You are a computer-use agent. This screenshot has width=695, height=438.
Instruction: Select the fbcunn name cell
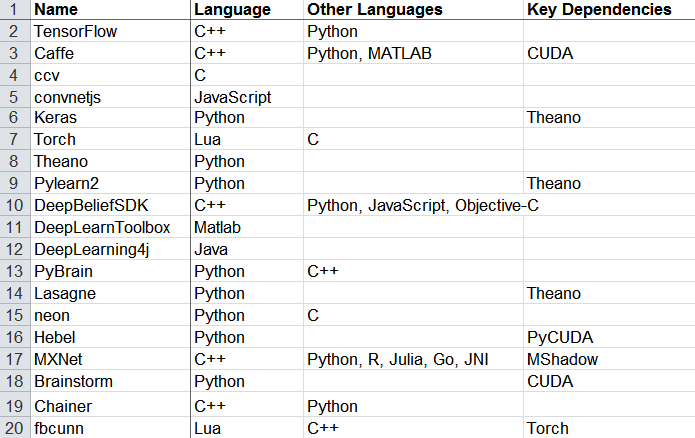pos(110,428)
